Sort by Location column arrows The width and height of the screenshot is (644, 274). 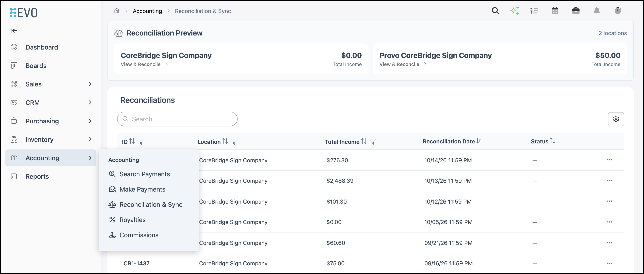[225, 141]
